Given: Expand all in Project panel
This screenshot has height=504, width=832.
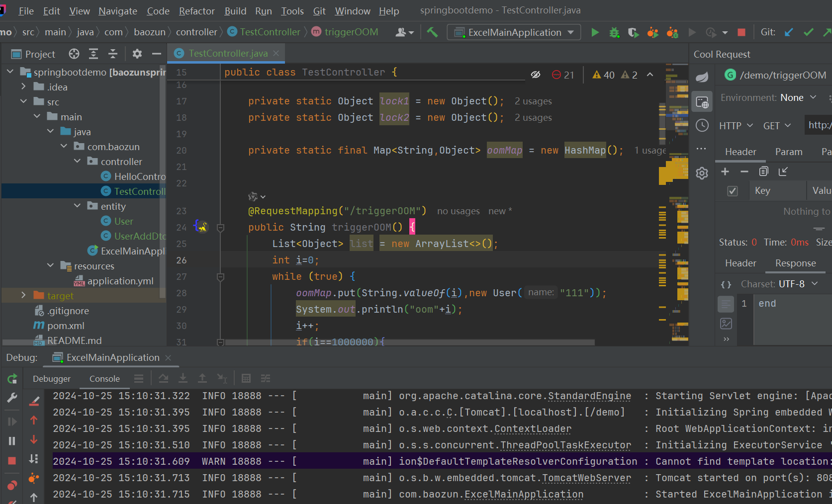Looking at the screenshot, I should 93,54.
